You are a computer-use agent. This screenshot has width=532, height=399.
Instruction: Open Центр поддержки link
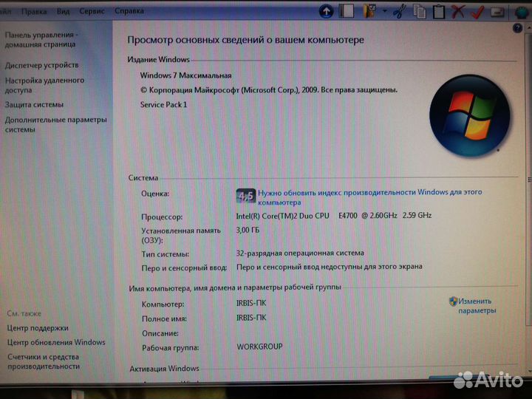point(38,328)
